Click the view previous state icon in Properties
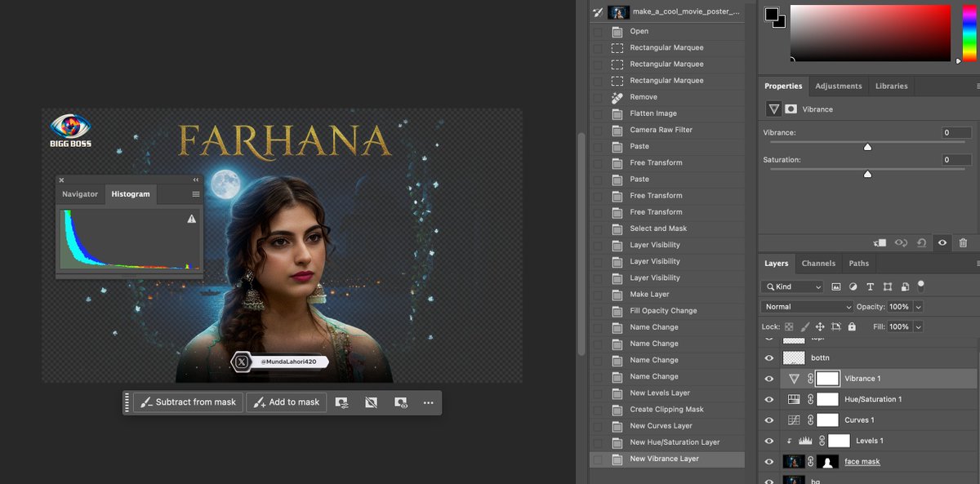 [x=901, y=242]
